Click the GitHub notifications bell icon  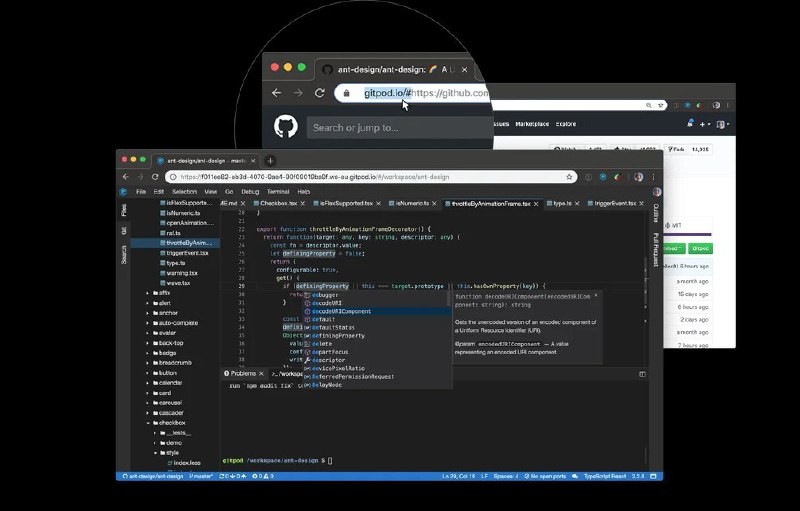tap(691, 125)
